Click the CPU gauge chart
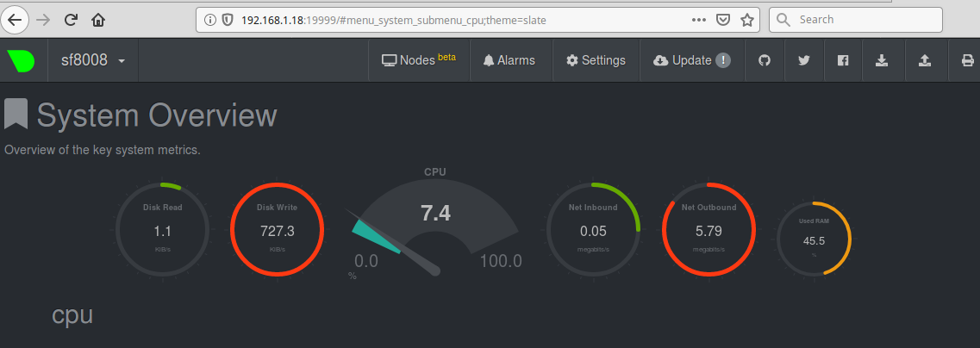Screen dimensions: 980x348 coord(436,224)
